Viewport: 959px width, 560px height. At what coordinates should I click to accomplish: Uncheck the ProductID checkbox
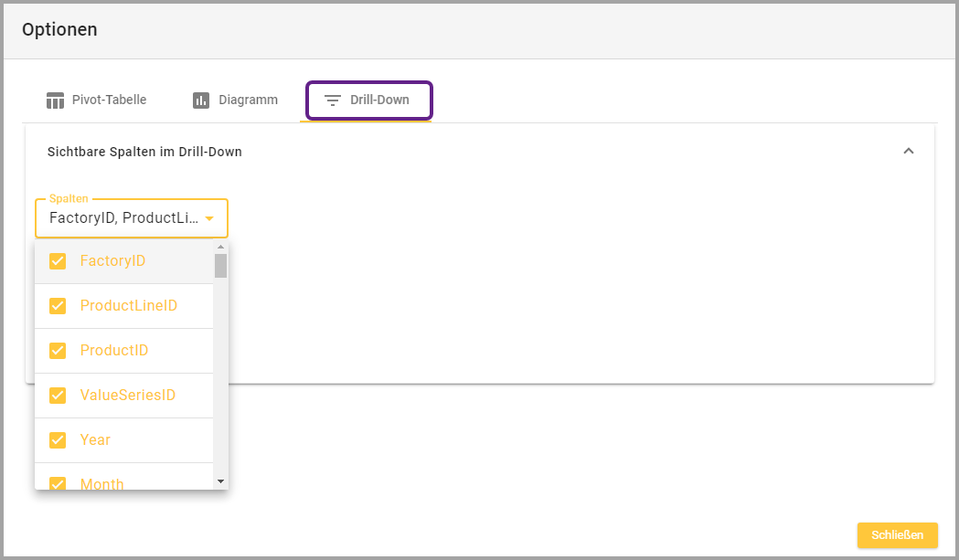tap(58, 351)
